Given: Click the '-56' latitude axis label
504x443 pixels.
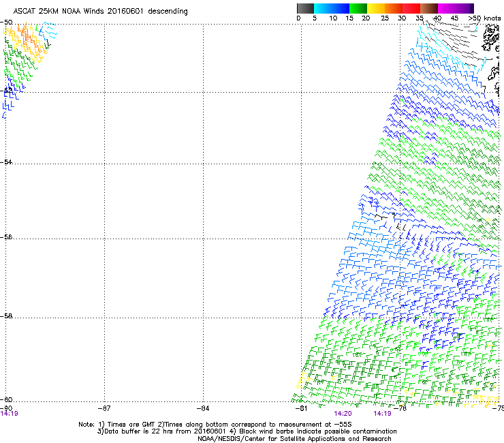Looking at the screenshot, I should tap(6, 236).
